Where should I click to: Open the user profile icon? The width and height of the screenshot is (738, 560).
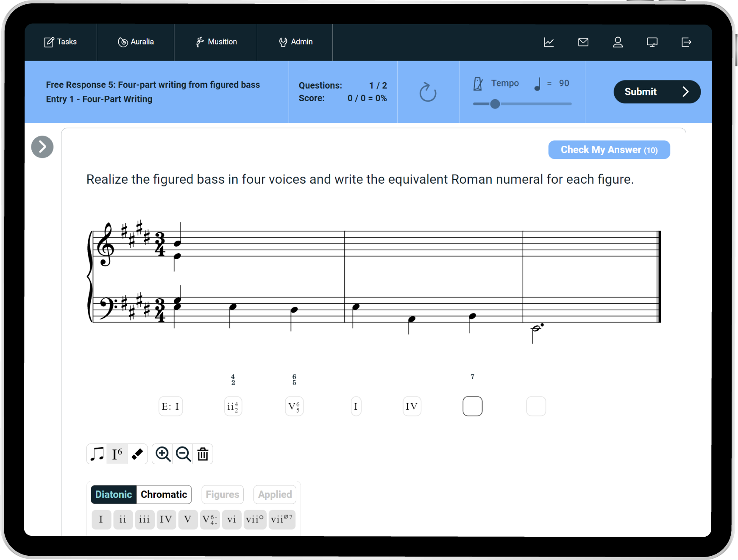pos(618,42)
